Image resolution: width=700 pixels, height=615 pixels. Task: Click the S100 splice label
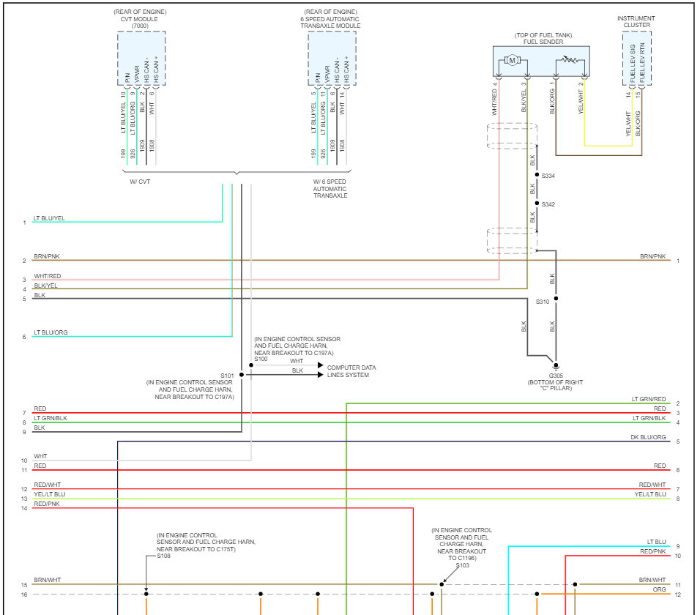261,359
